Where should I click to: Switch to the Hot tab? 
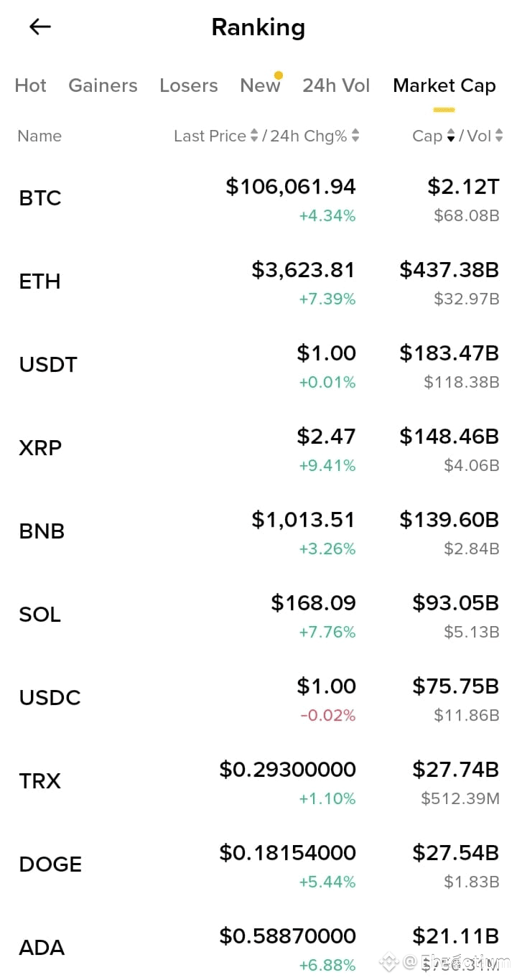click(x=30, y=85)
